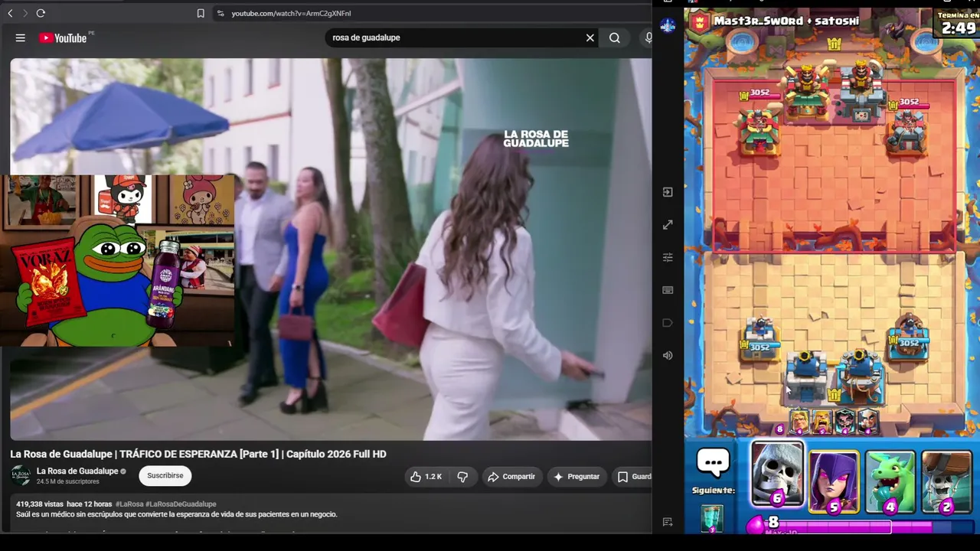Save the video with Guardar
Screen dimensions: 980x551
tap(634, 477)
